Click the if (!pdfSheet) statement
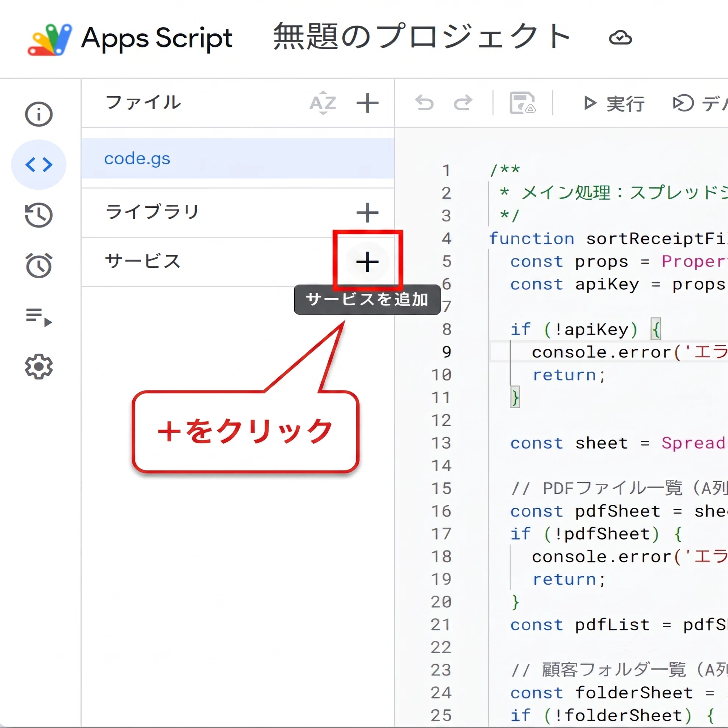728x728 pixels. point(596,534)
